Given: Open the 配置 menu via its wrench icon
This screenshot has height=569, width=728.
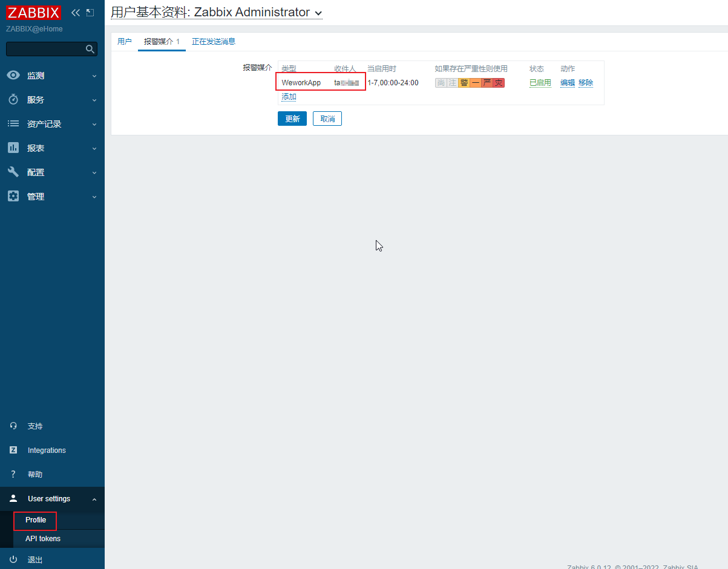Looking at the screenshot, I should pos(13,172).
